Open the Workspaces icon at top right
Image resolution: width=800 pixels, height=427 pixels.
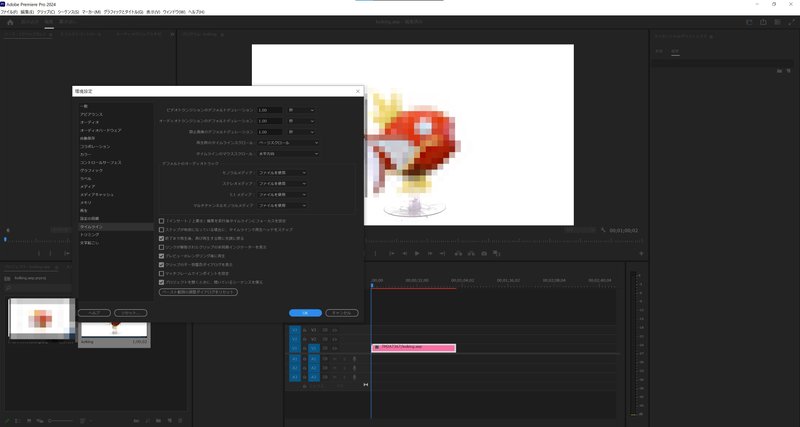(x=777, y=22)
